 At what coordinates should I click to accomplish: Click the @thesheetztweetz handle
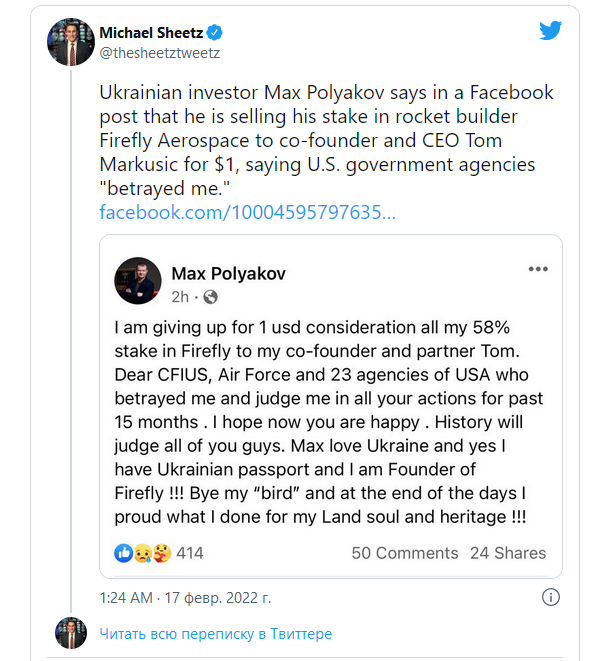[x=160, y=53]
